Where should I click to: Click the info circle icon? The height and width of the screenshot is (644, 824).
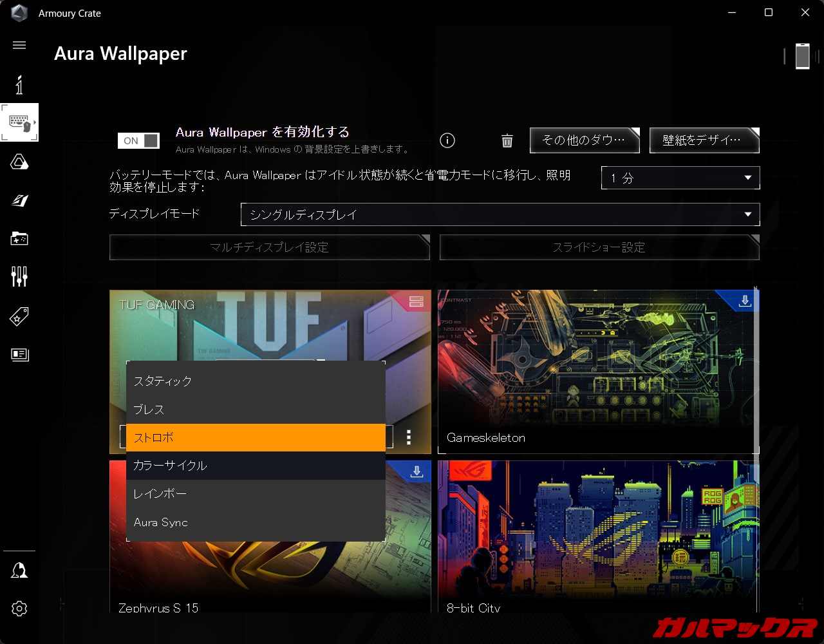[x=447, y=140]
